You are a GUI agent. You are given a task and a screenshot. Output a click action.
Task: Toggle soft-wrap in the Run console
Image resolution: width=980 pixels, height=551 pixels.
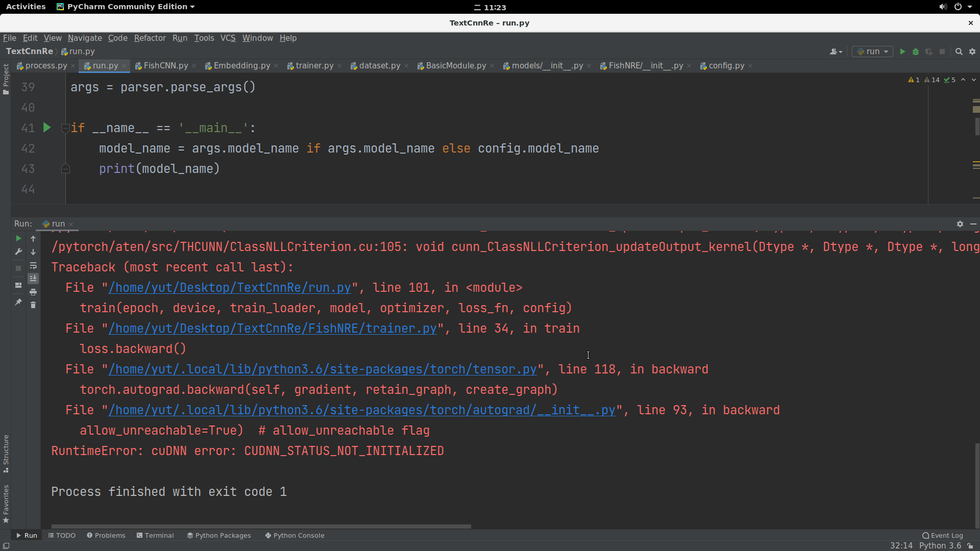[33, 265]
